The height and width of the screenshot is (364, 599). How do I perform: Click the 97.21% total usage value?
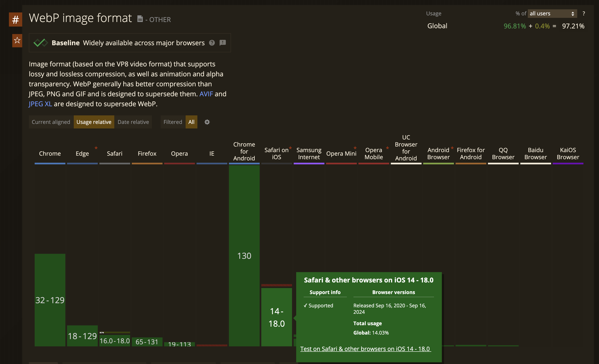tap(573, 26)
